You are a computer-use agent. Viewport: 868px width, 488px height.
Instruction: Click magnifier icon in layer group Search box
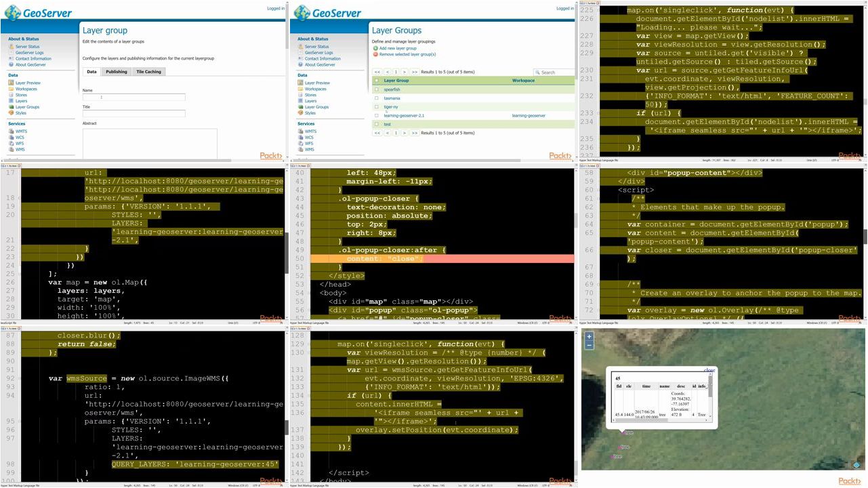(x=537, y=73)
